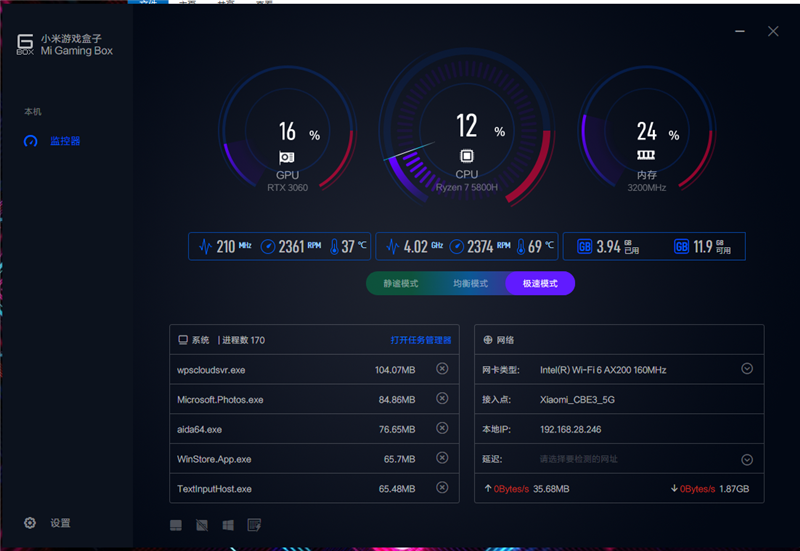The width and height of the screenshot is (800, 551).
Task: Toggle the Windows key lock icon
Action: [x=228, y=525]
